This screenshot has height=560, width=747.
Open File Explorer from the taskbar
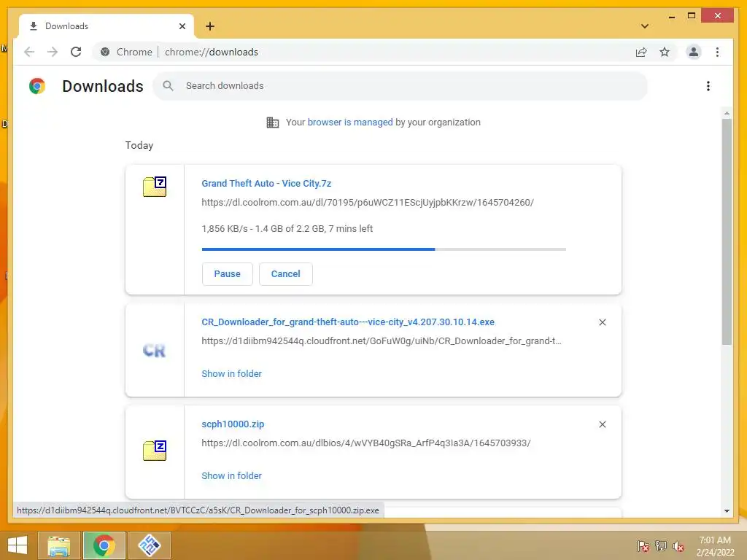point(59,545)
